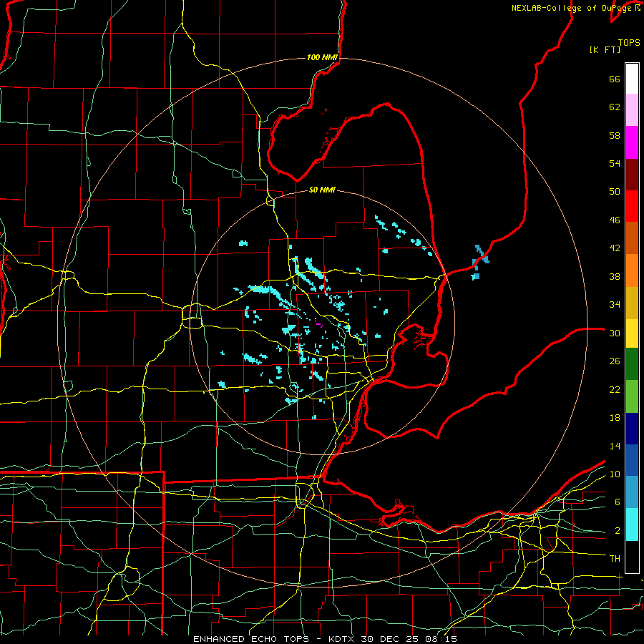
Task: Click the "KDTX" radar site identifier
Action: [x=341, y=639]
